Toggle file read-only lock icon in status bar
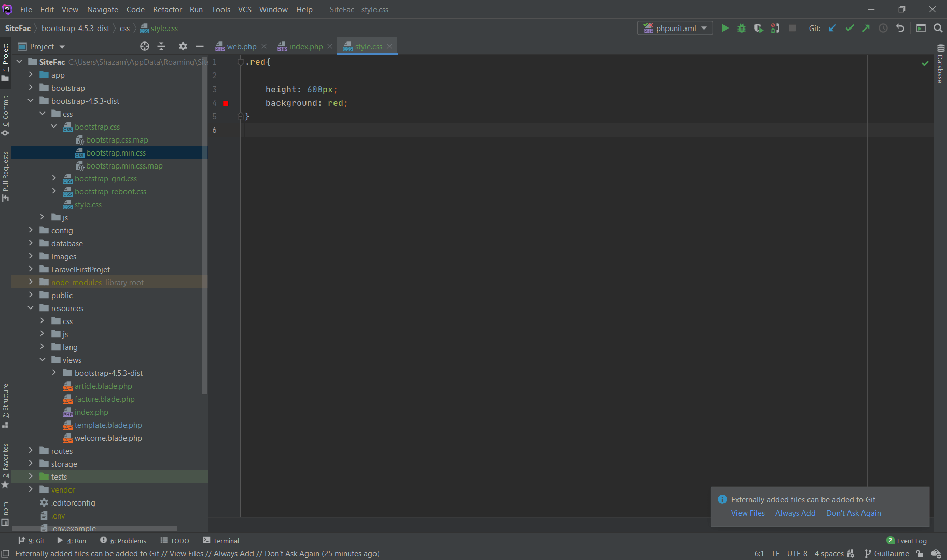The height and width of the screenshot is (560, 947). [920, 554]
